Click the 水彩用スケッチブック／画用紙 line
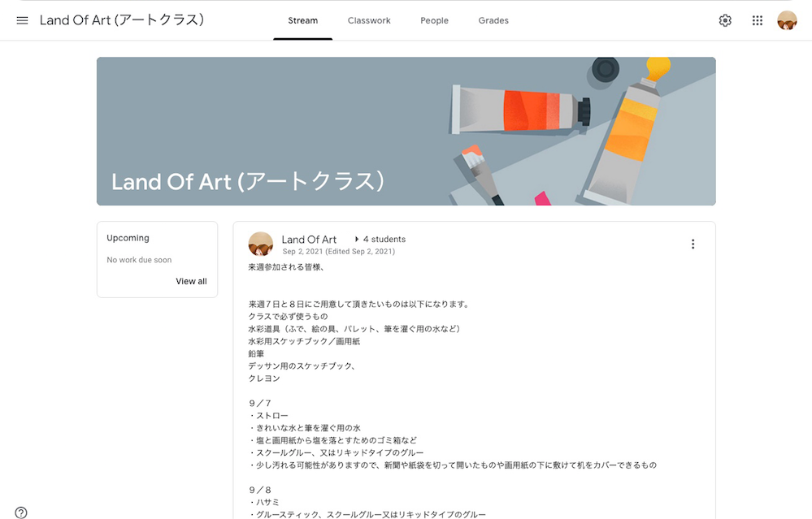This screenshot has width=812, height=519. 304,341
